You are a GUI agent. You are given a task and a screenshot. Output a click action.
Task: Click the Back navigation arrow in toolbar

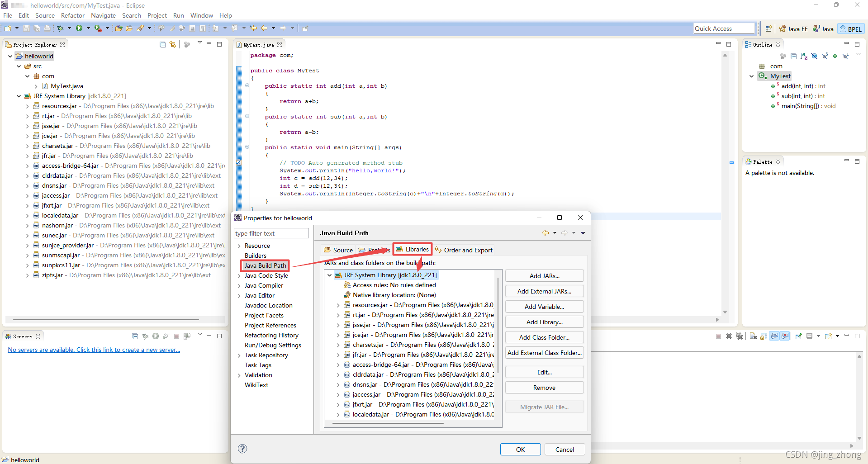click(x=264, y=28)
